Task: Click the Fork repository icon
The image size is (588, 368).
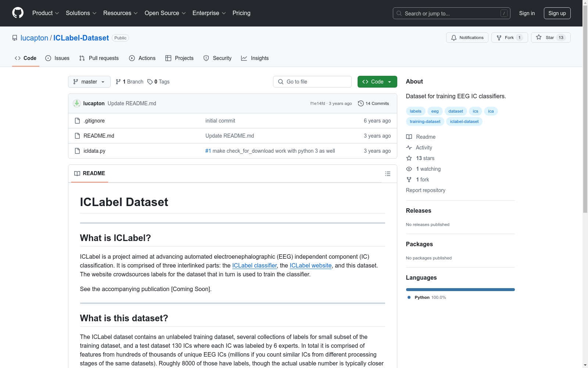Action: tap(499, 38)
